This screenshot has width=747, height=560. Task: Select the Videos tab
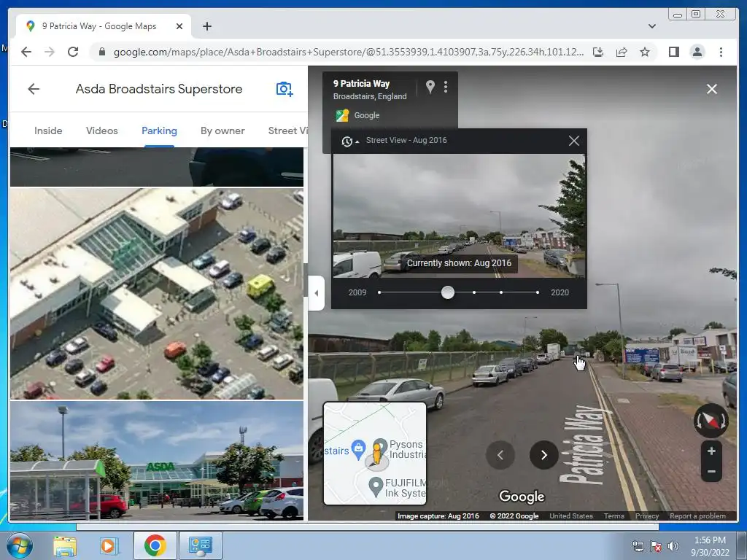[x=102, y=131]
